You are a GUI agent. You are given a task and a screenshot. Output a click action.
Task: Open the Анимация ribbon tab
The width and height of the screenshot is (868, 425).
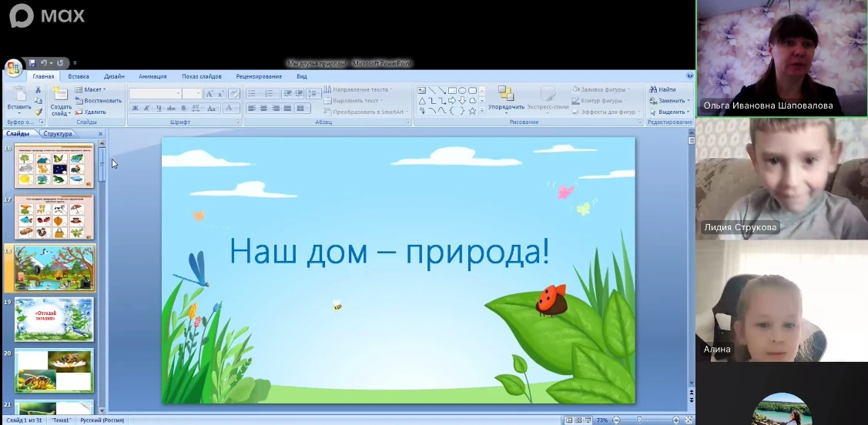(x=152, y=76)
